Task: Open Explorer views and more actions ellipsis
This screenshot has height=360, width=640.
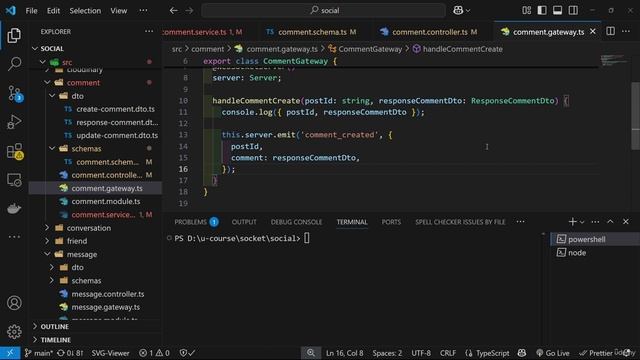Action: click(149, 31)
